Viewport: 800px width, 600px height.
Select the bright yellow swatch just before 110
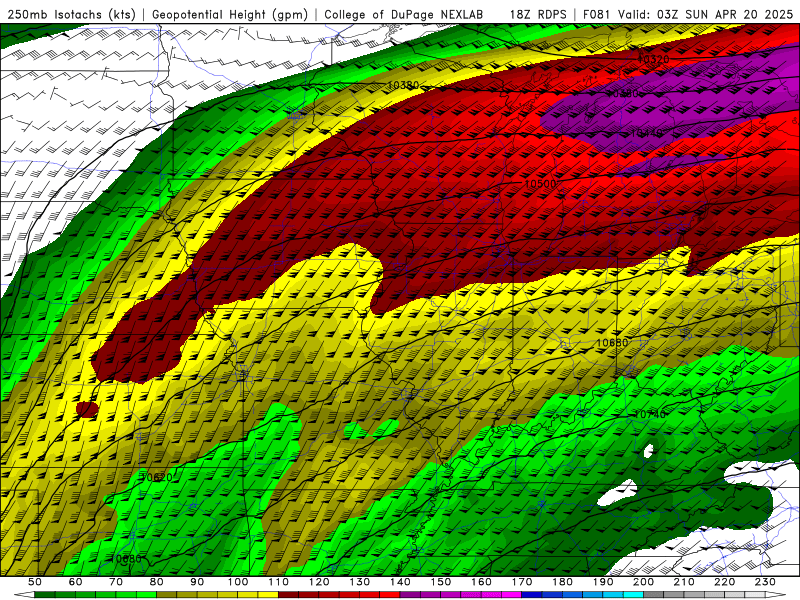tap(268, 595)
